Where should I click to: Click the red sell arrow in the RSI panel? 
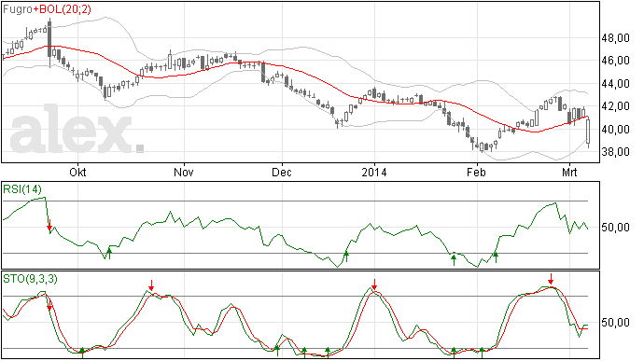click(x=49, y=226)
